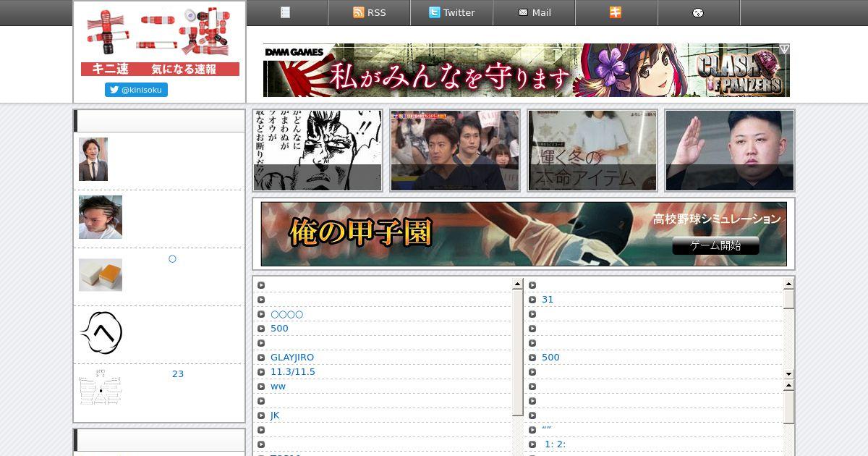Open the saluting man featured thumbnail
The height and width of the screenshot is (456, 868).
click(730, 151)
